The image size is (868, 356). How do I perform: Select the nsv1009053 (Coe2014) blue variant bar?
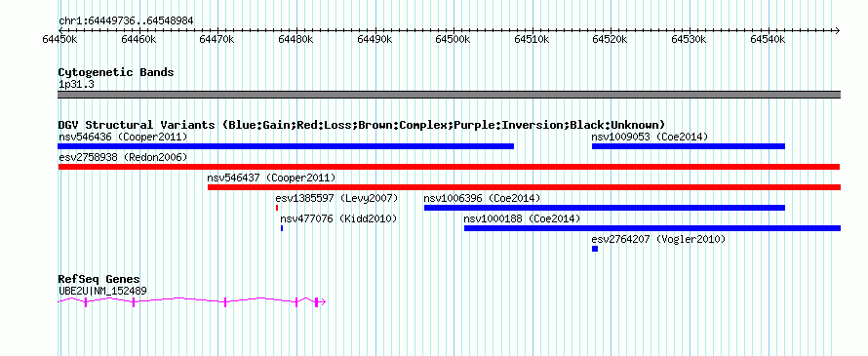point(689,146)
